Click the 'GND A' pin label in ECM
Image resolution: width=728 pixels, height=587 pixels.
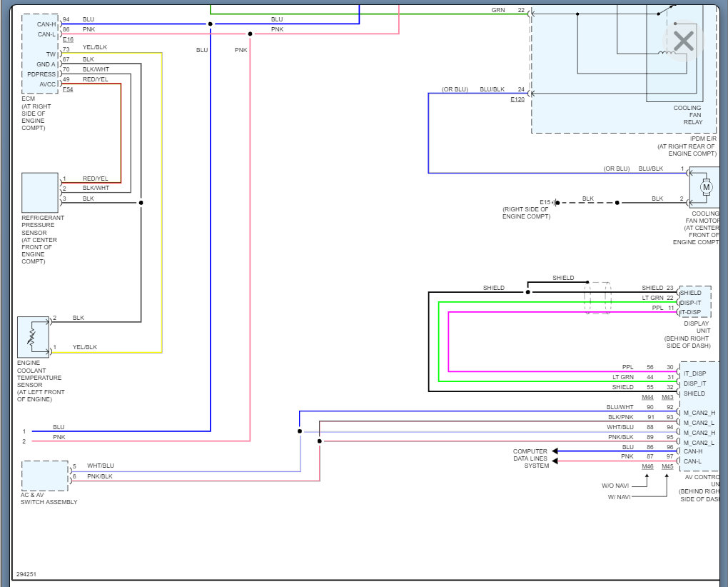(46, 64)
